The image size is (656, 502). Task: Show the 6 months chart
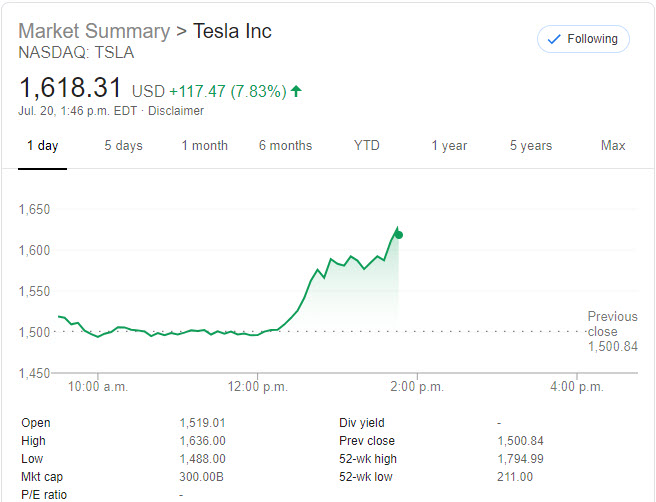click(285, 146)
